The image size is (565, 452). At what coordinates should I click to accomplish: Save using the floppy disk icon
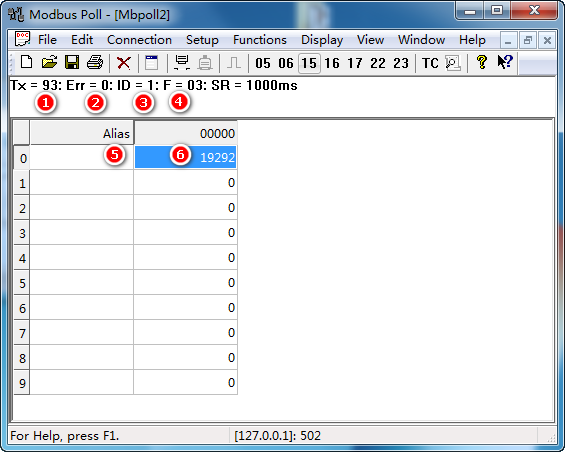tap(72, 63)
